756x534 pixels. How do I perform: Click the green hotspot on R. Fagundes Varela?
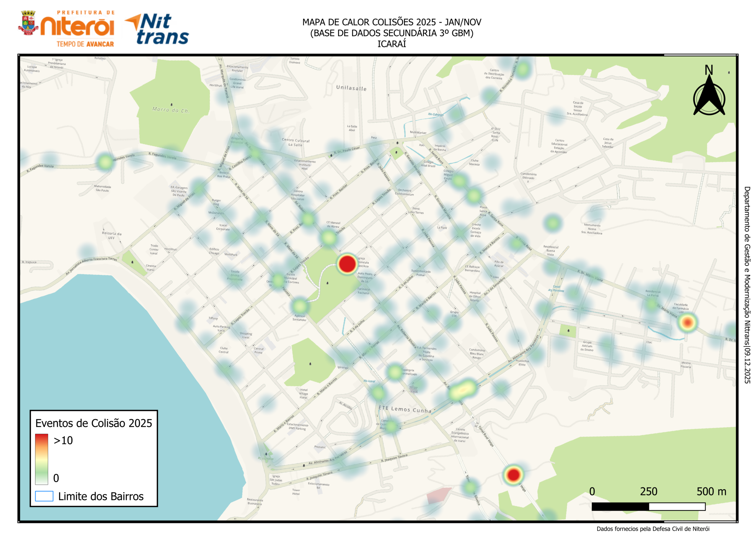tap(105, 162)
